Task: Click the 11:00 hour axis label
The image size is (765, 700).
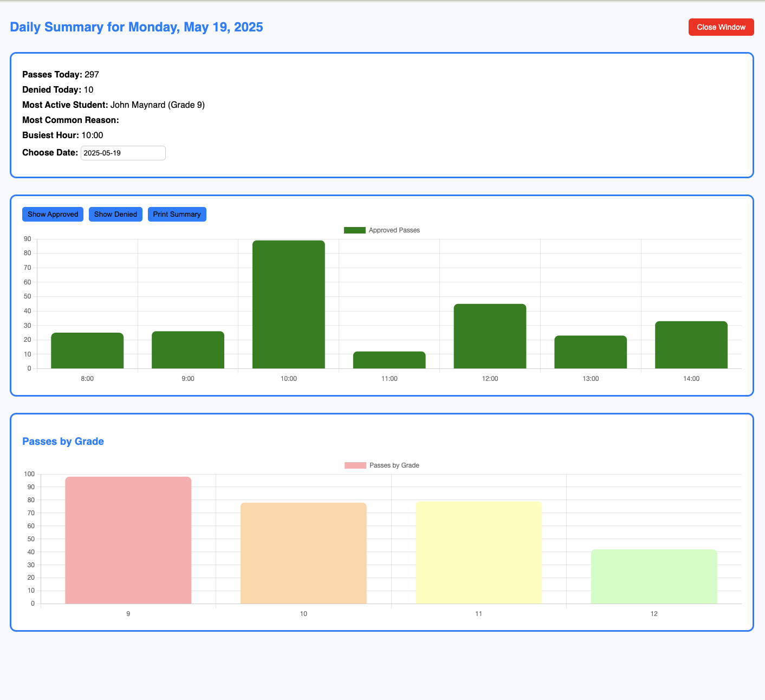Action: [x=389, y=378]
